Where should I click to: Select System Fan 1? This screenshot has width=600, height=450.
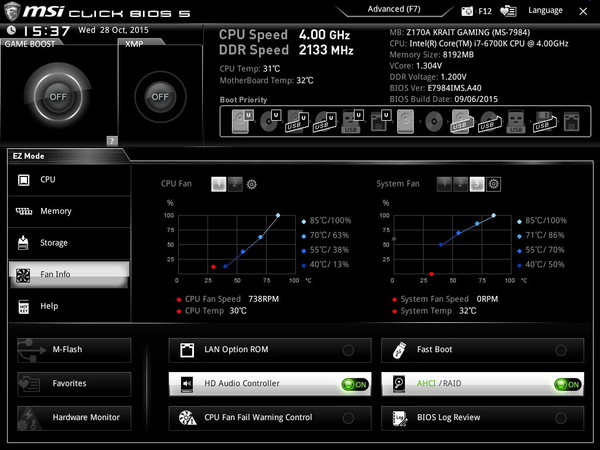444,184
